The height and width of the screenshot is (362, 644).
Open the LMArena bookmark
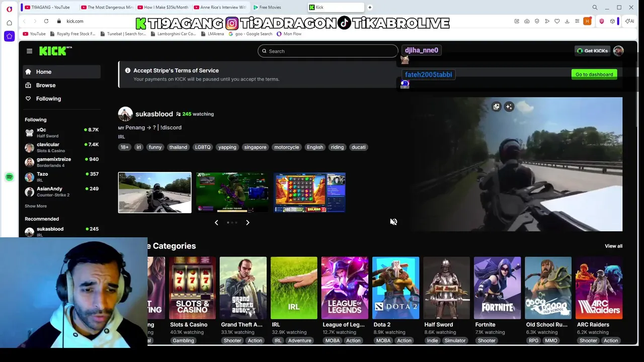[x=212, y=34]
